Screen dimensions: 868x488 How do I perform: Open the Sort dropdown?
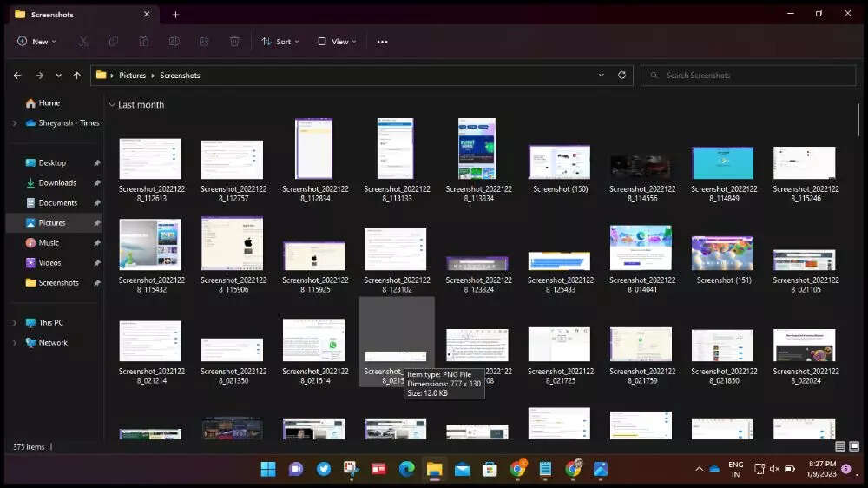(x=280, y=41)
